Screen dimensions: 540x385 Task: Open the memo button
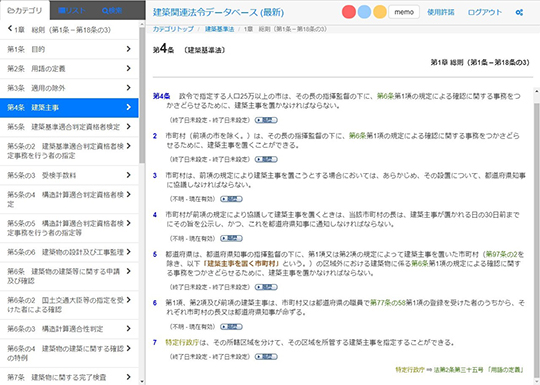tap(404, 12)
